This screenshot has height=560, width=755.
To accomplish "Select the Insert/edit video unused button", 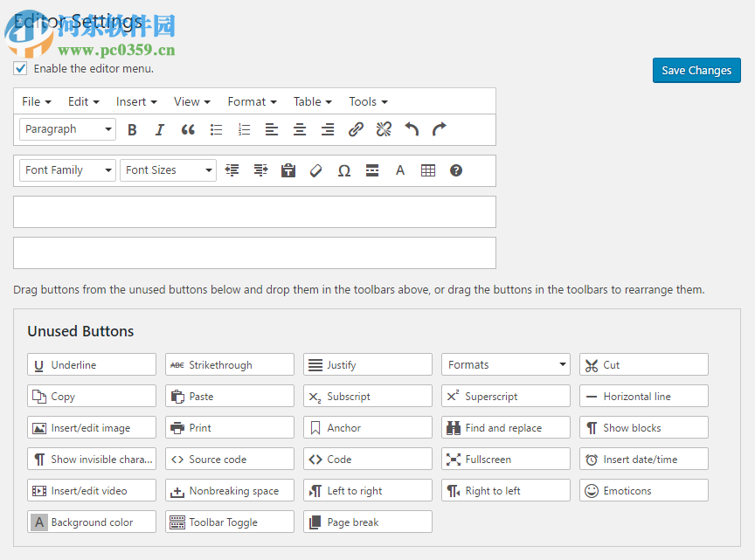I will [x=92, y=490].
